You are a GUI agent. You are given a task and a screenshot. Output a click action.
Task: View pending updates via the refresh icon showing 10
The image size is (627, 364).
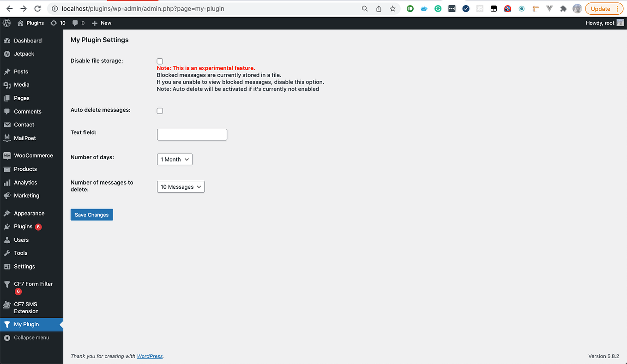point(58,23)
